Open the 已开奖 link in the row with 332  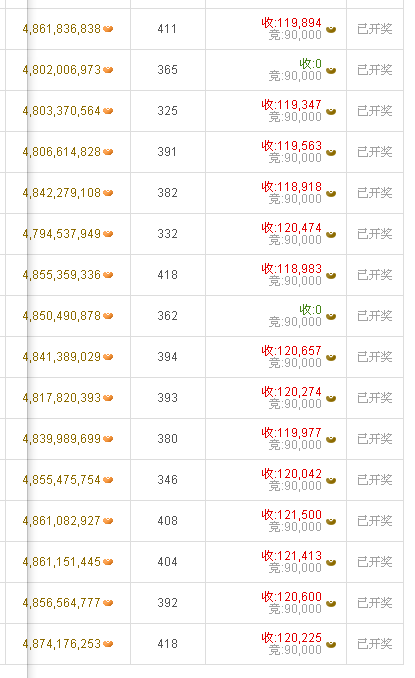[x=375, y=234]
